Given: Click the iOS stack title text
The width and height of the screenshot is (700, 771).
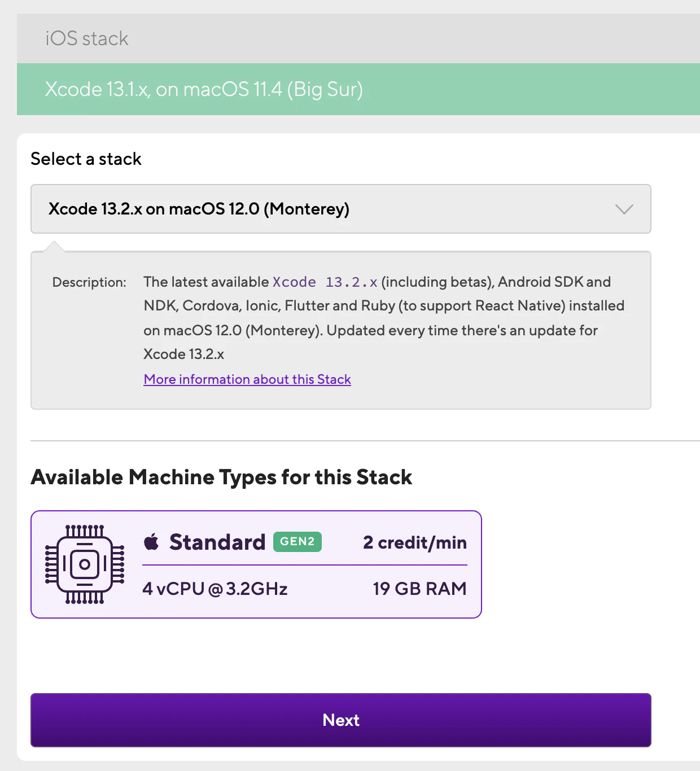Looking at the screenshot, I should (87, 38).
